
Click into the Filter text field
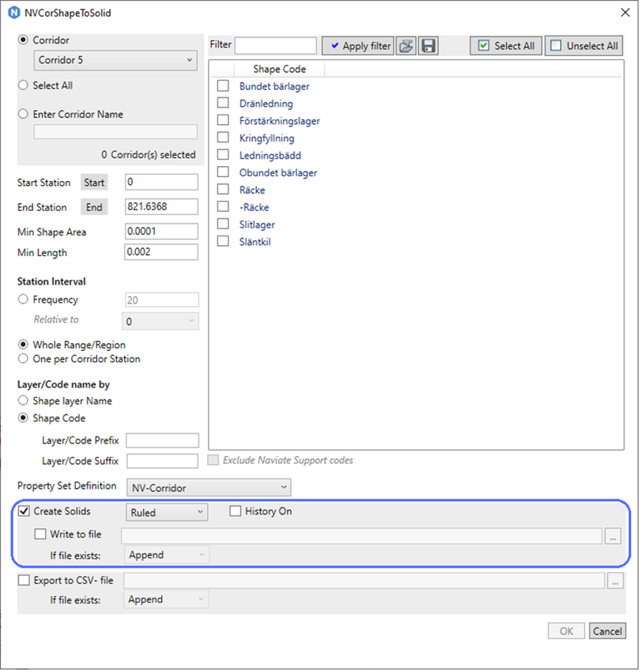(x=275, y=46)
